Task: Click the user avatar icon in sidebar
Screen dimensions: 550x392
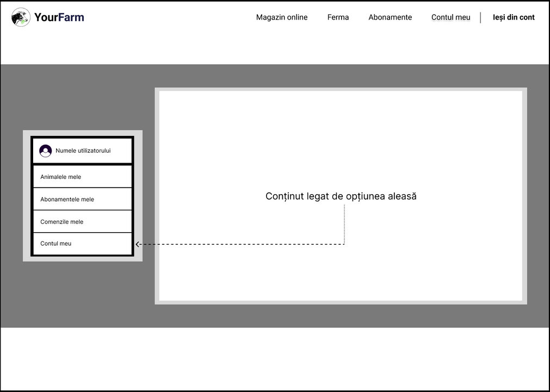Action: 46,151
